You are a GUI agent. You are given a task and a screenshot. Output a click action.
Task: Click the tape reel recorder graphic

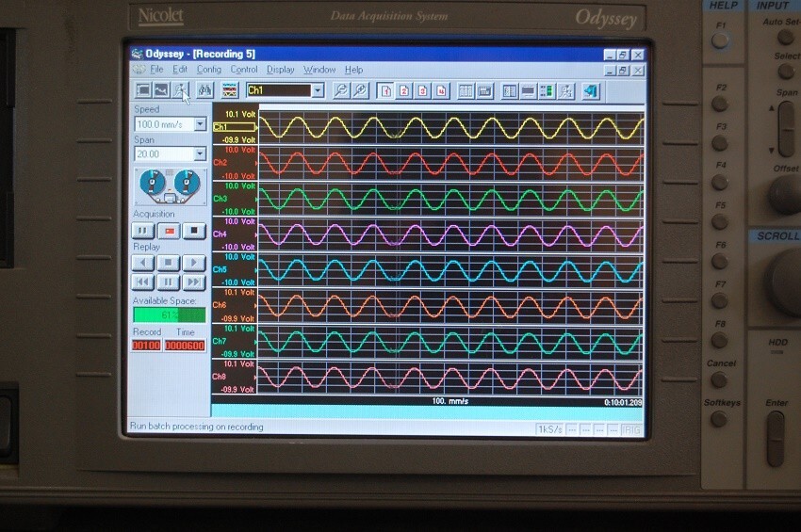click(171, 186)
